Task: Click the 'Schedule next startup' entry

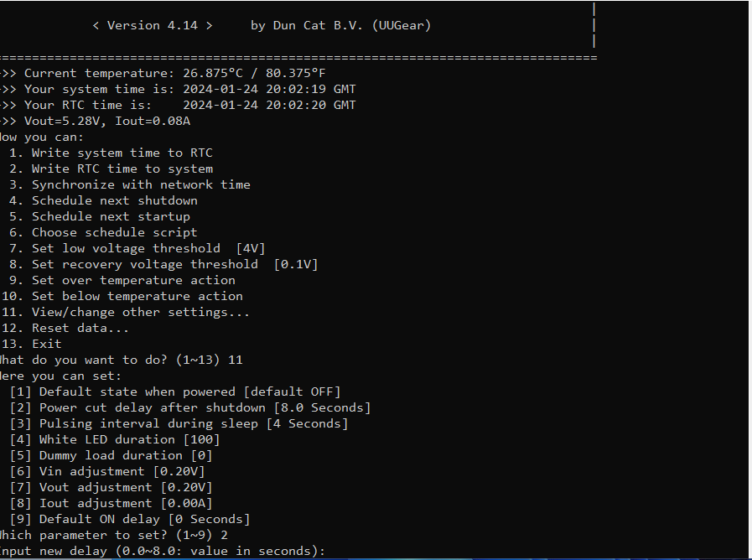Action: pyautogui.click(x=111, y=216)
